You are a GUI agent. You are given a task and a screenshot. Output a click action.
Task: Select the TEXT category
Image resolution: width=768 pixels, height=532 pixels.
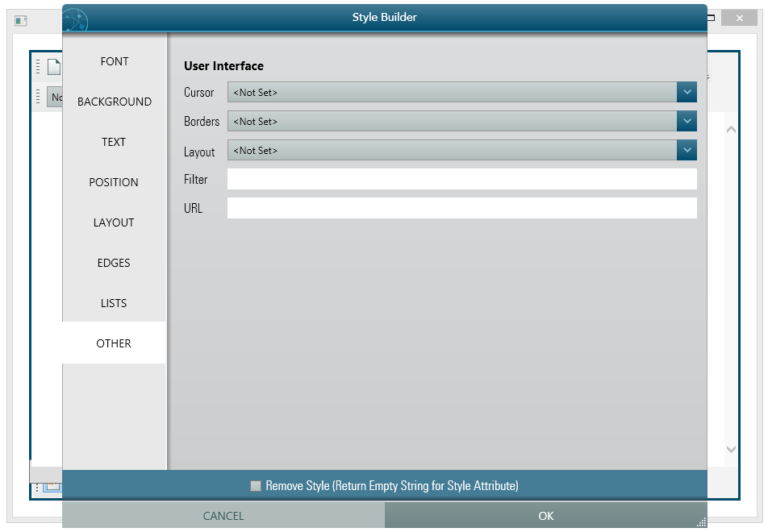(113, 142)
